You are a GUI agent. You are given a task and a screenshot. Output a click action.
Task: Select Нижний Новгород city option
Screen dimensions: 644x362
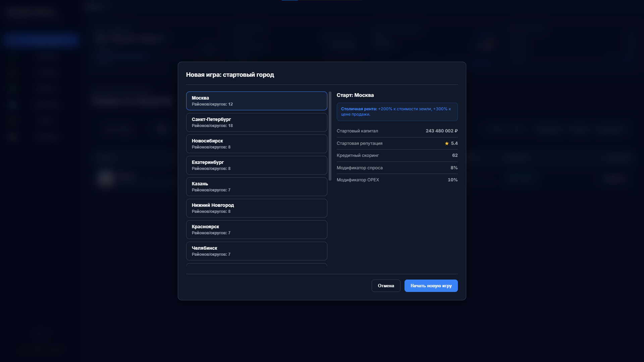click(x=257, y=208)
